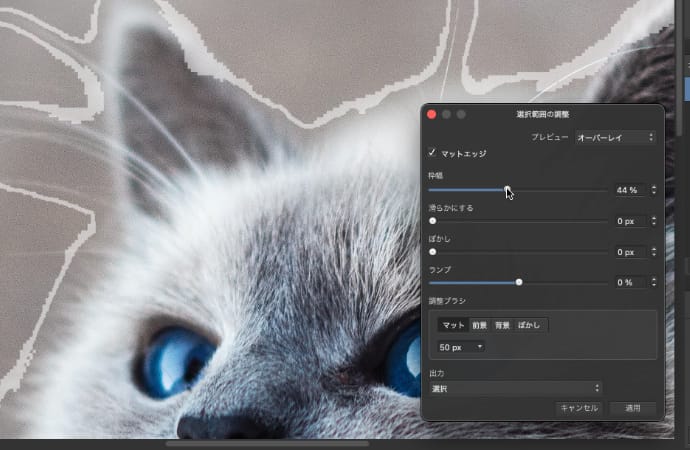Image resolution: width=690 pixels, height=450 pixels.
Task: Click the 滑らかにする slider handle
Action: pyautogui.click(x=432, y=221)
